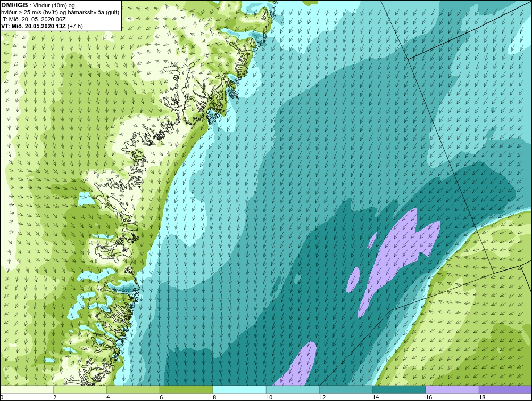
Task: Click the legend value '18'
Action: [482, 397]
